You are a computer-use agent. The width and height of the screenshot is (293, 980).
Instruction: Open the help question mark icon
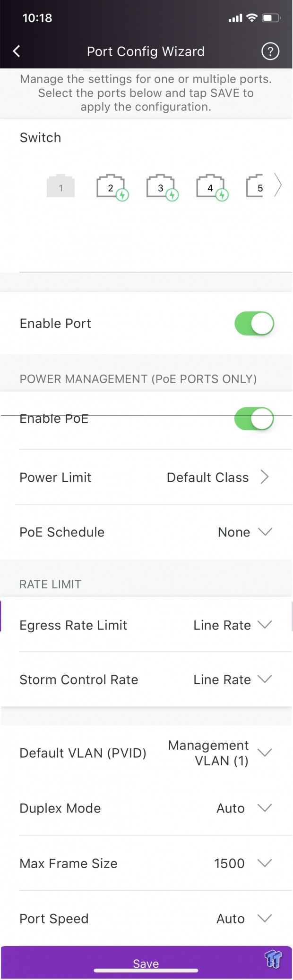click(270, 51)
